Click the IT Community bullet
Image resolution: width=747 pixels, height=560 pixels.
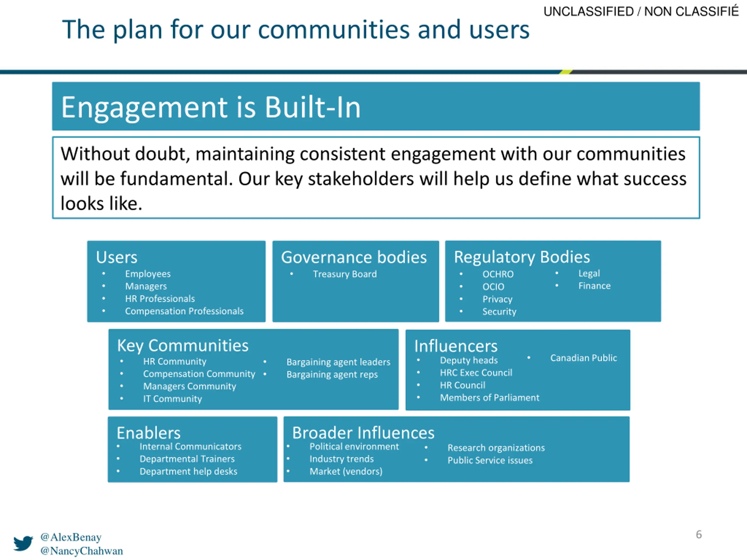coord(172,399)
